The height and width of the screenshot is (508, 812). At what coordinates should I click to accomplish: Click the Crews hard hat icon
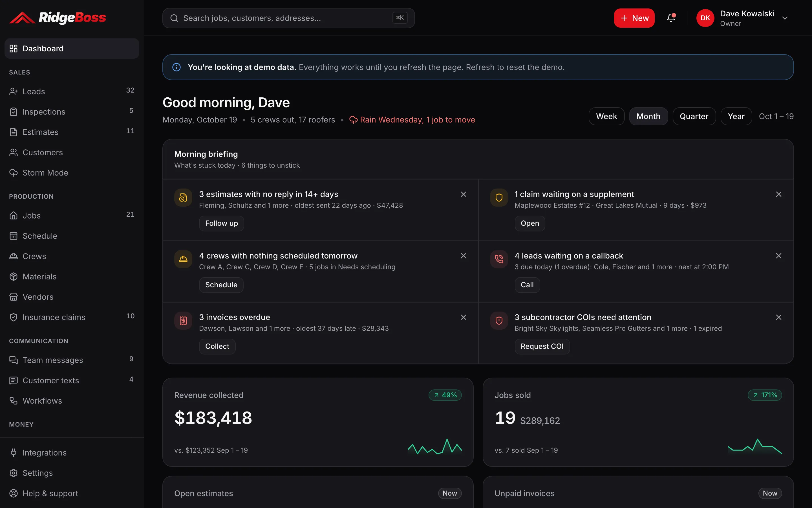(x=14, y=256)
